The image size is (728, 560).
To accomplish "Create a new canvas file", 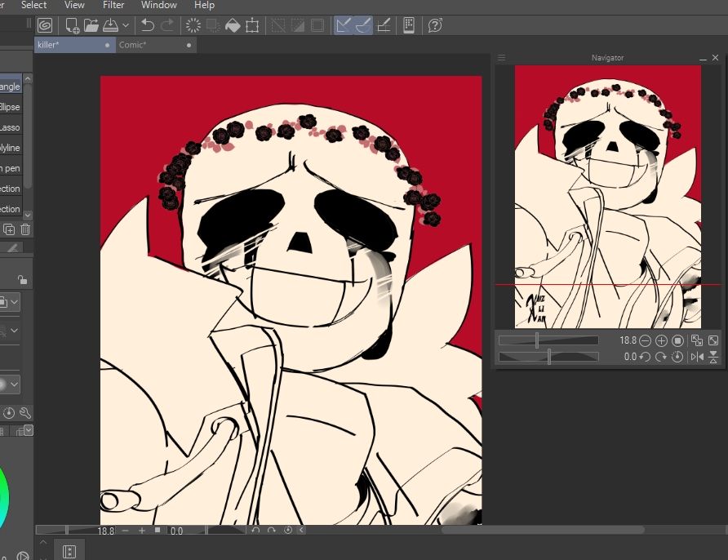I will [x=72, y=25].
